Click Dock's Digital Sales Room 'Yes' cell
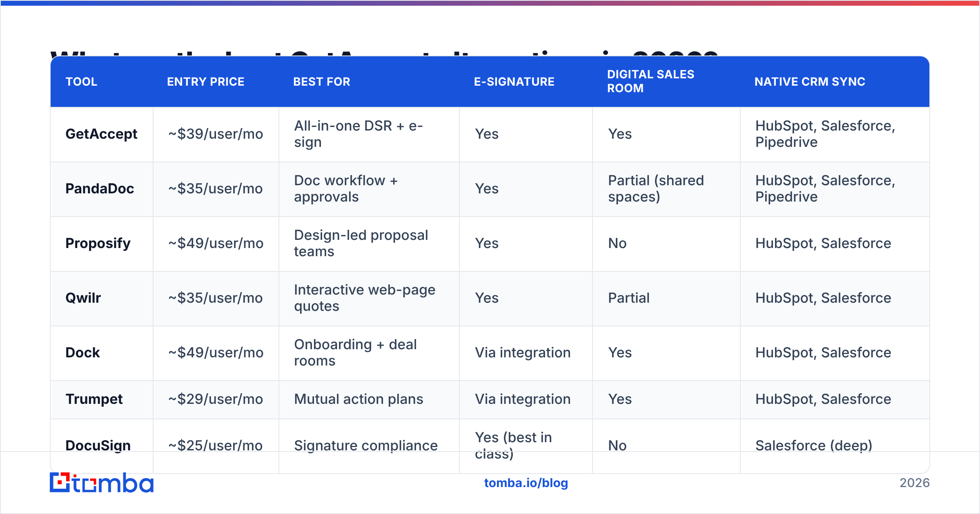Image resolution: width=980 pixels, height=514 pixels. click(666, 353)
